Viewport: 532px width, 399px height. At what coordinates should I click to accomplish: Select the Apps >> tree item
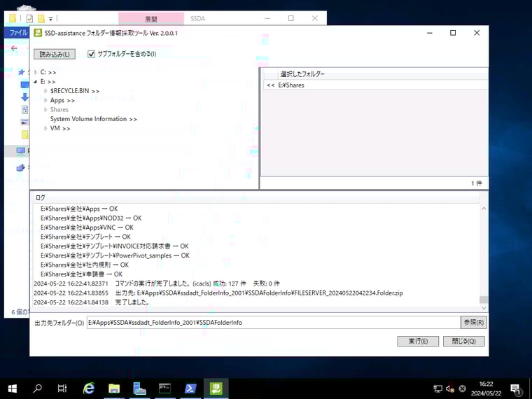[x=62, y=100]
